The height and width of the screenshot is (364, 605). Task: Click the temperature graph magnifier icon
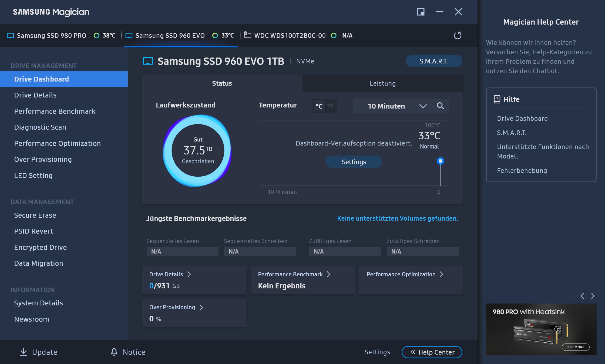point(440,106)
